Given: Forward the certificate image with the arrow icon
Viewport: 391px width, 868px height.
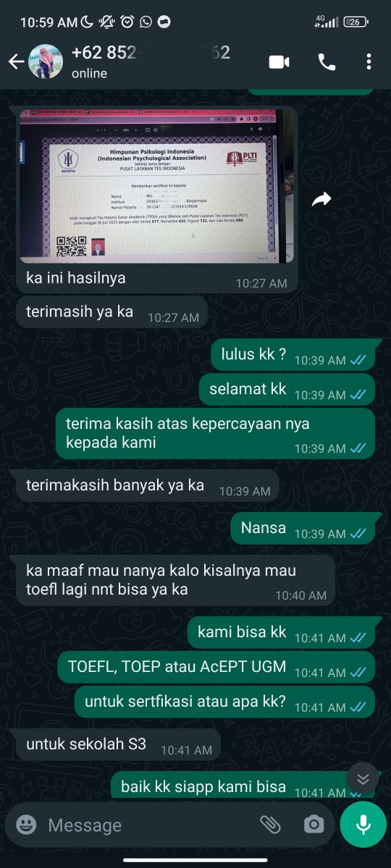Looking at the screenshot, I should (321, 200).
